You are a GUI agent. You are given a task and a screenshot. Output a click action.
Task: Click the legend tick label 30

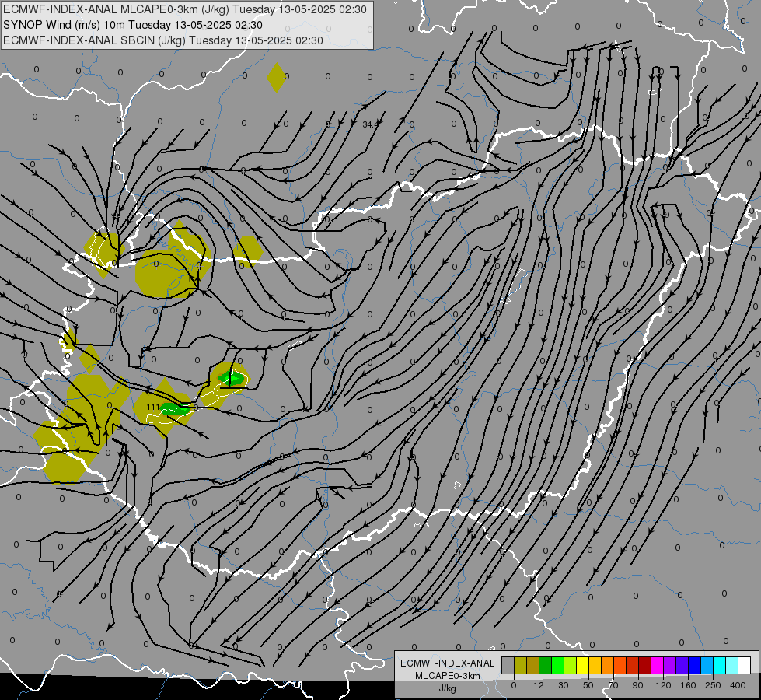(564, 685)
